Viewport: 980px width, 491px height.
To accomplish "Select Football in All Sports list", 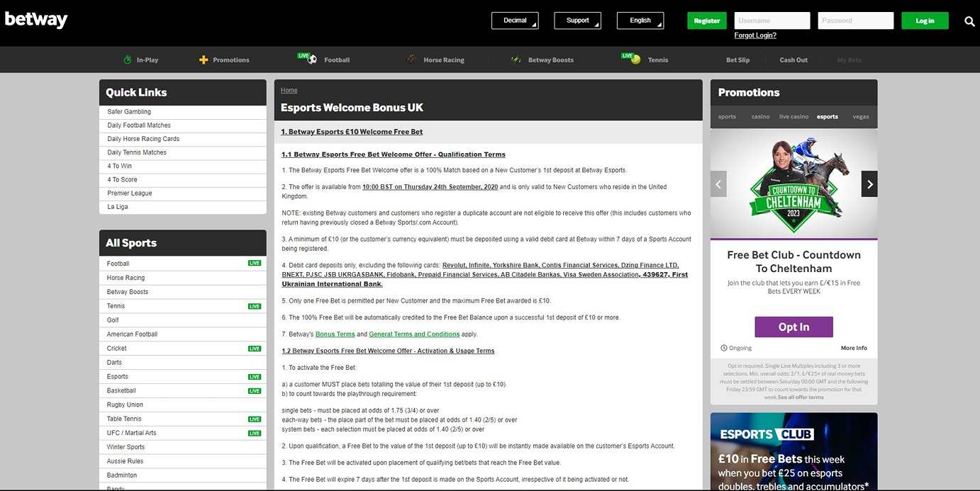I will [x=183, y=264].
